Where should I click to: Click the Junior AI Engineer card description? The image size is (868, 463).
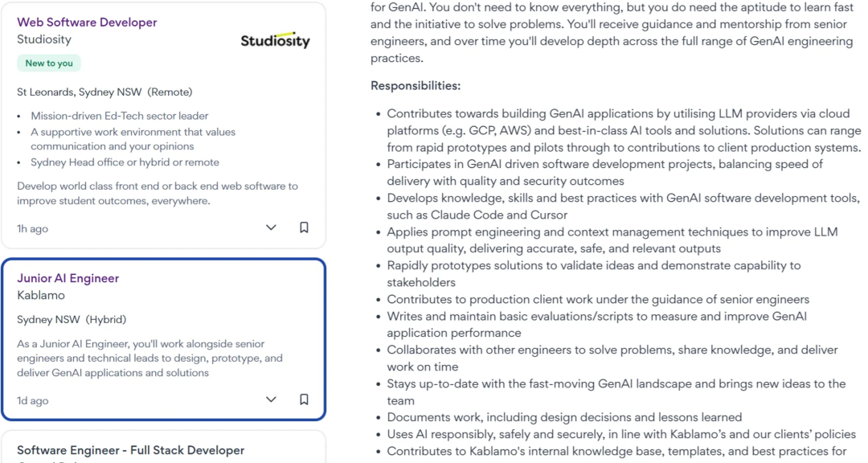tap(149, 358)
